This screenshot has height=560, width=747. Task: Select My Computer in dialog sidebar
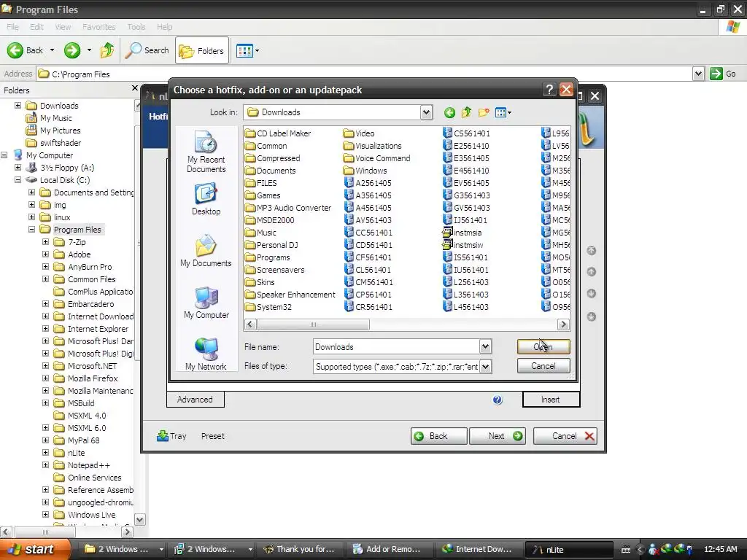click(206, 303)
